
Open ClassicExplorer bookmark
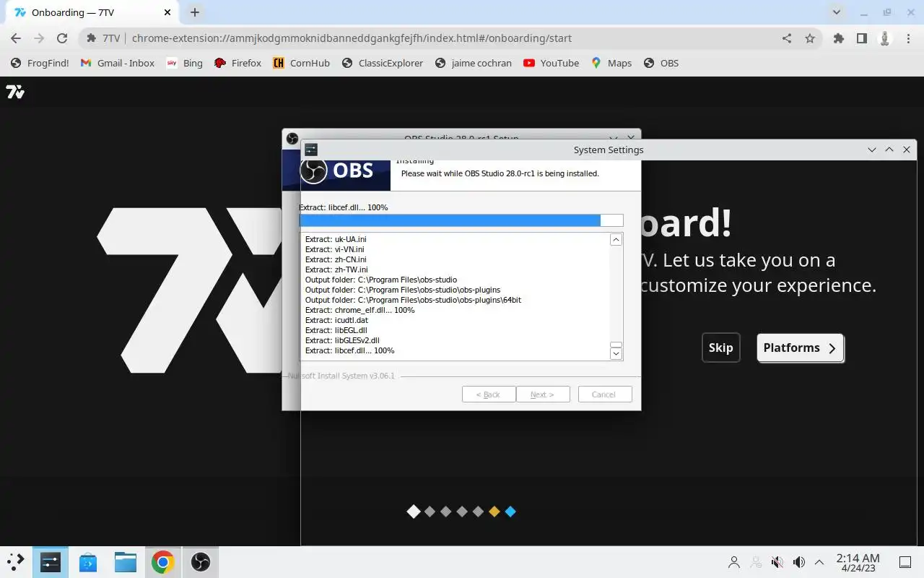[383, 63]
